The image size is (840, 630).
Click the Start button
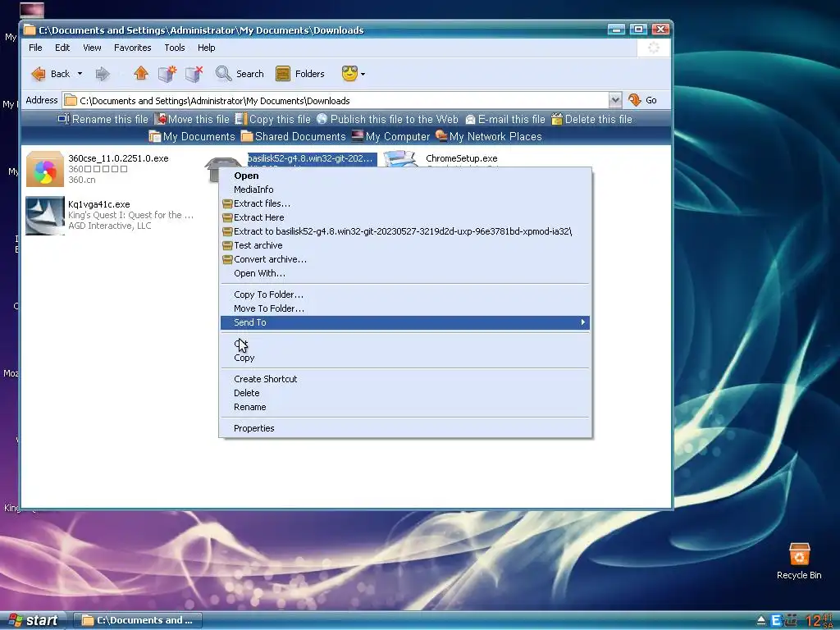33,620
